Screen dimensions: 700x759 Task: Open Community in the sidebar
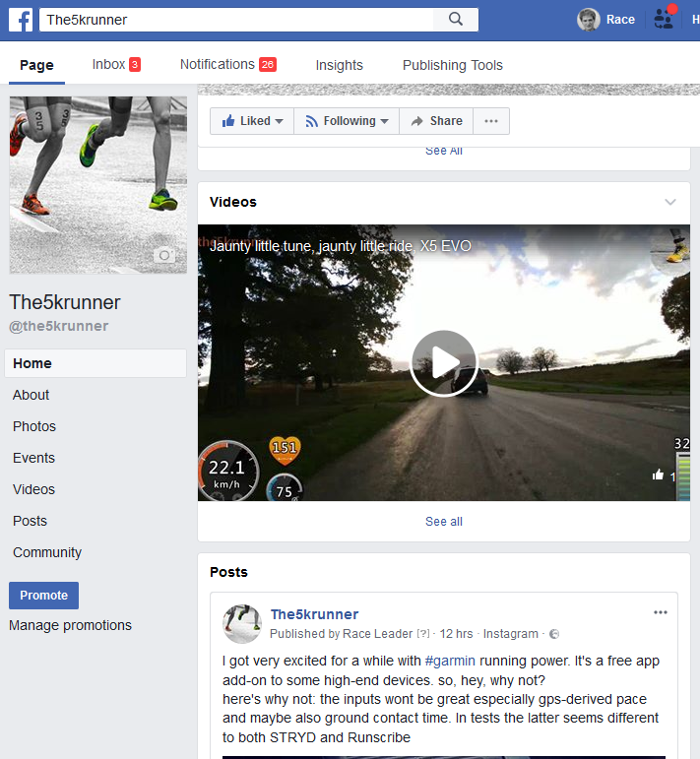click(47, 552)
